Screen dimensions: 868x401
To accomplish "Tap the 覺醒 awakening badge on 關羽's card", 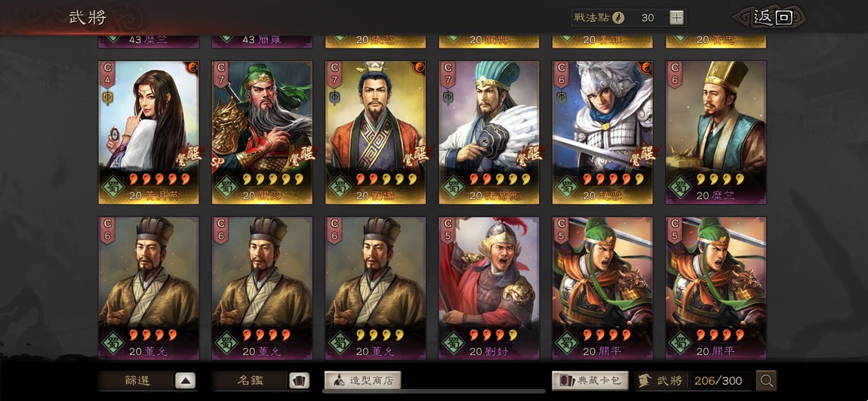I will pos(302,155).
